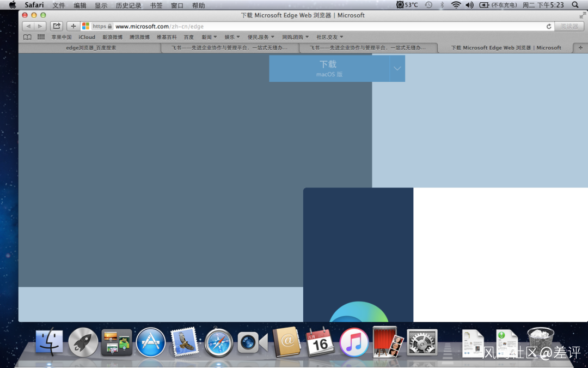588x368 pixels.
Task: Open Mail stamp icon in the Dock
Action: 185,342
